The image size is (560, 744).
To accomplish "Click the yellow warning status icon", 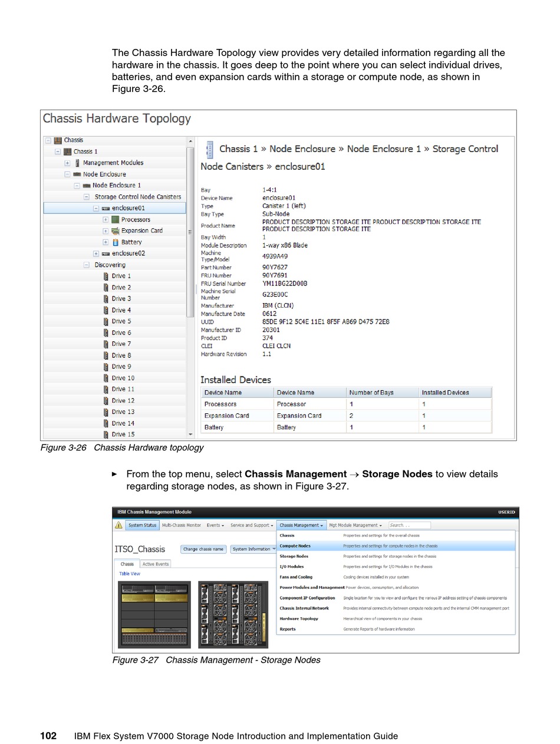I will coord(118,525).
